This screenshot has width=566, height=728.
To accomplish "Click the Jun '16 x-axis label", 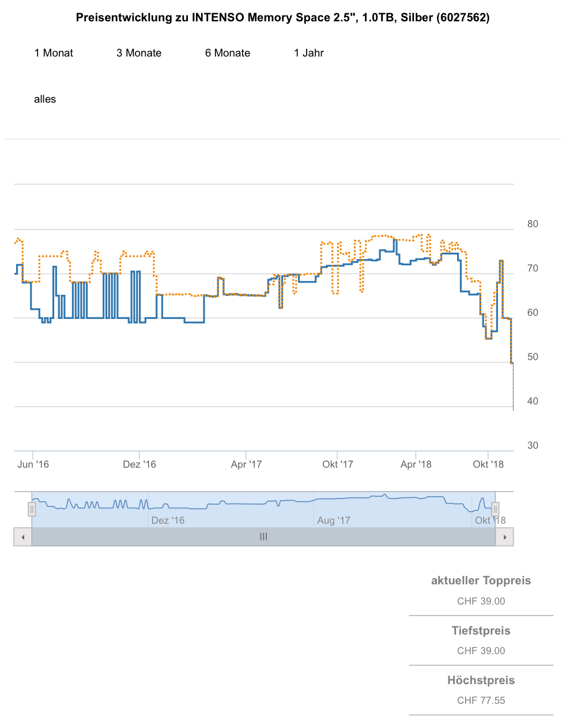I will [x=33, y=464].
